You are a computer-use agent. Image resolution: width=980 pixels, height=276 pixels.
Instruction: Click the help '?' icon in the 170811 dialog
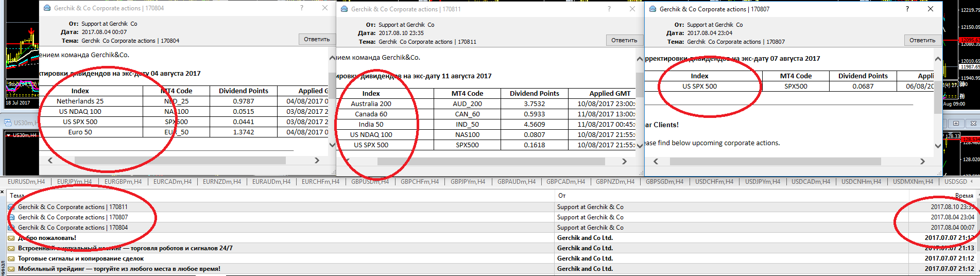(x=609, y=9)
